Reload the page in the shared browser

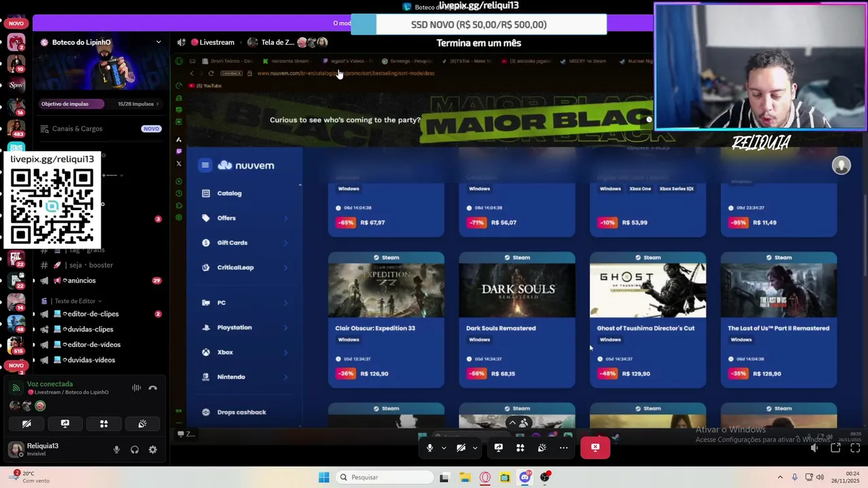pyautogui.click(x=211, y=73)
